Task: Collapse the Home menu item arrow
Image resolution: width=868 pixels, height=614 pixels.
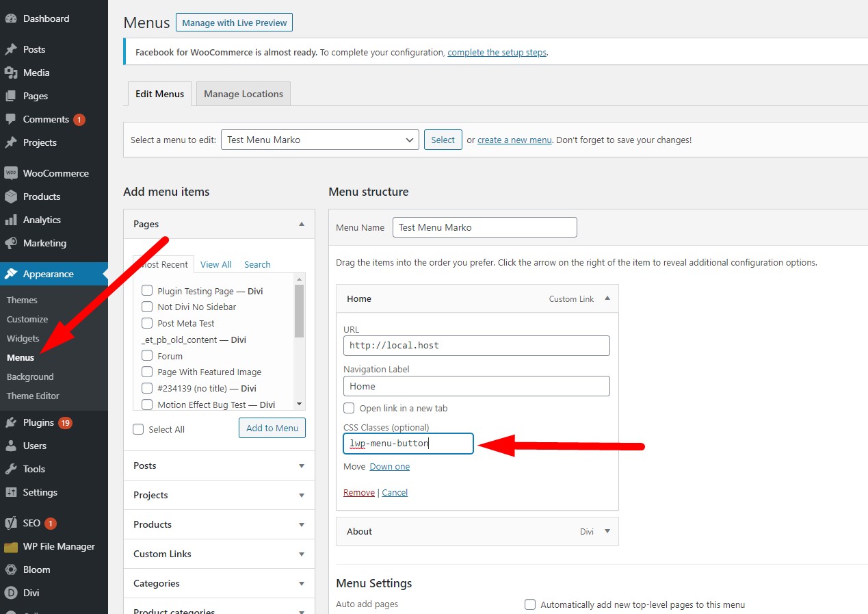Action: (607, 298)
